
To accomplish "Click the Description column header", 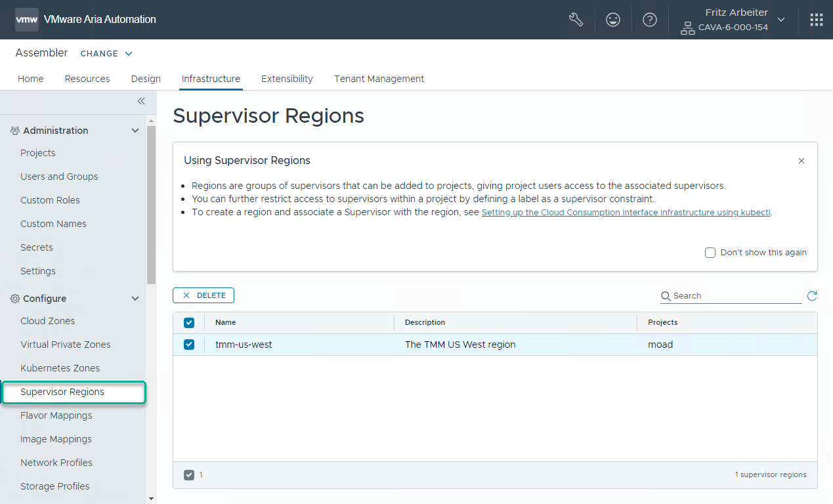I will coord(425,322).
